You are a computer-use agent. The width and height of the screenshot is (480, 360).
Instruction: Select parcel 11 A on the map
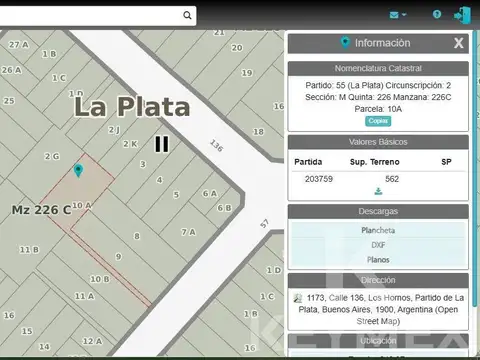pos(84,296)
